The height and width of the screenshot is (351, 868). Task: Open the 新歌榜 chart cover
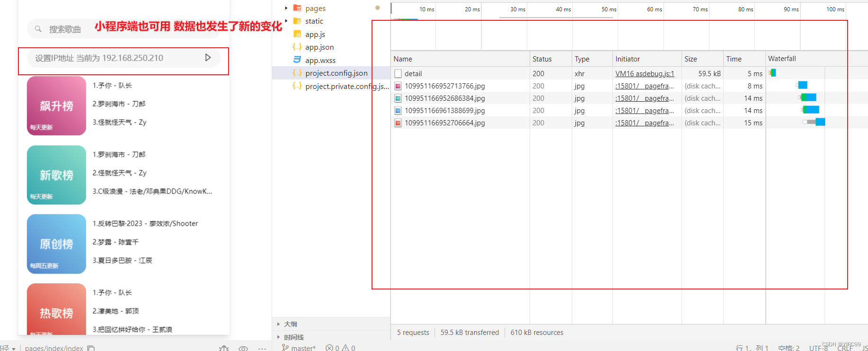[56, 175]
